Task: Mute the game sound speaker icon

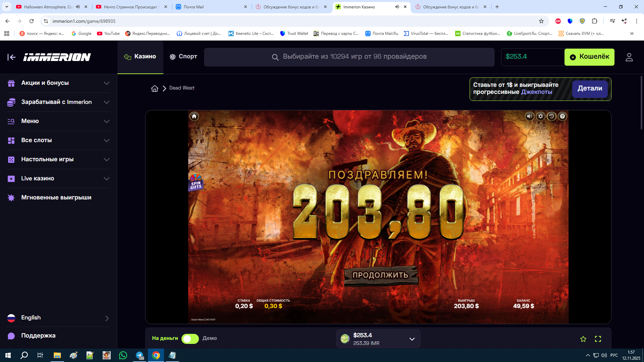Action: [529, 116]
